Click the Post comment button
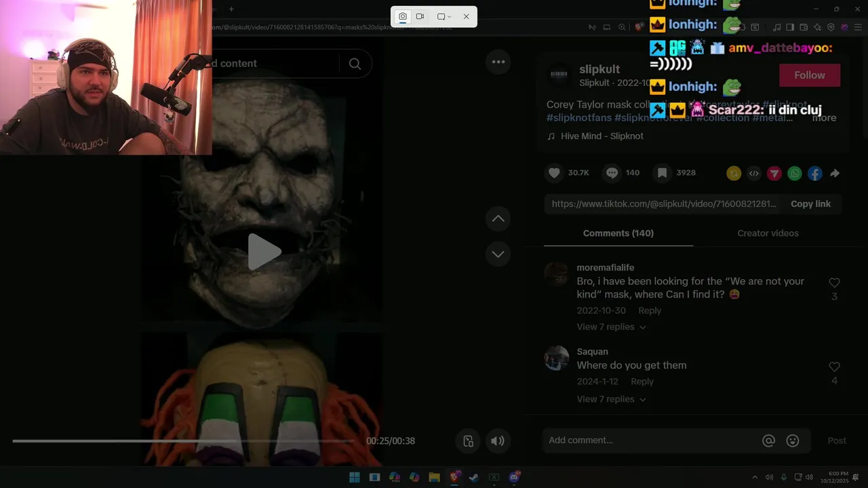This screenshot has width=868, height=488. pos(837,441)
